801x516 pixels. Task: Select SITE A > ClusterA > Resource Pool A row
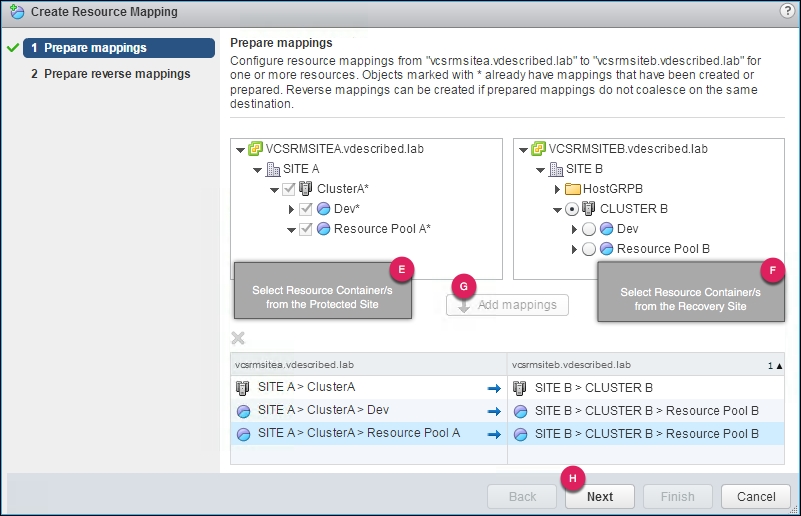point(507,434)
